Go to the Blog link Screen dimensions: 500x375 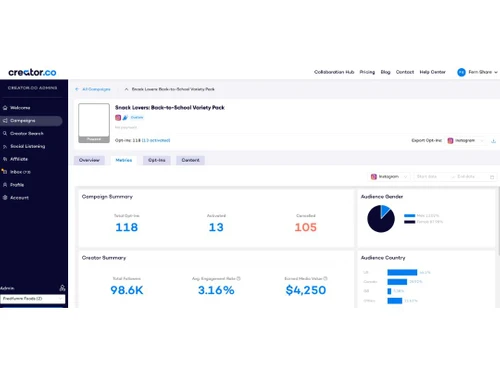coord(385,72)
